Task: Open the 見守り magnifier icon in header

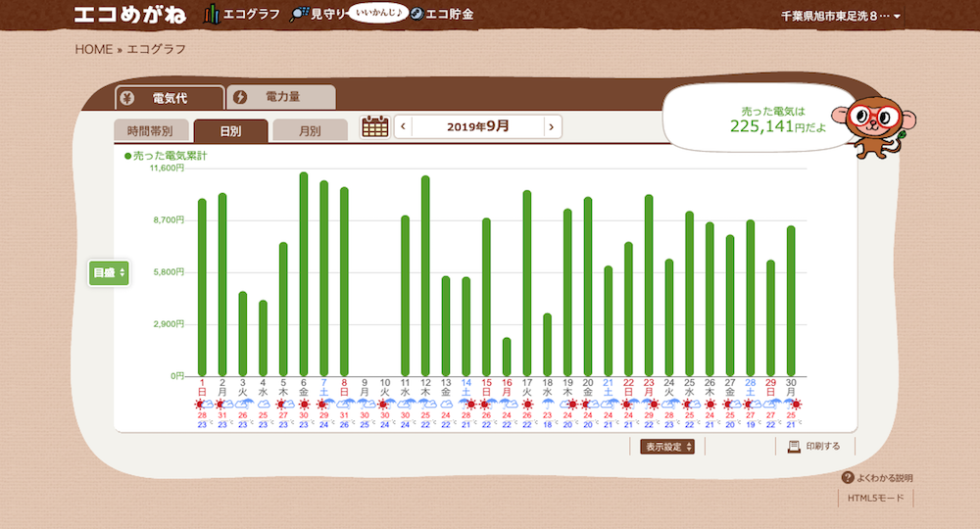Action: 299,14
